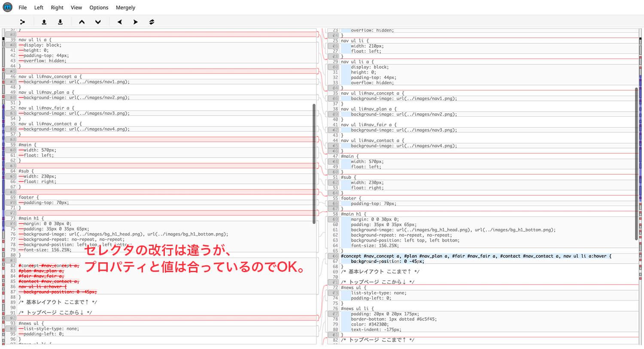
Task: Click left pane merge marker at line 47
Action: (x=12, y=82)
